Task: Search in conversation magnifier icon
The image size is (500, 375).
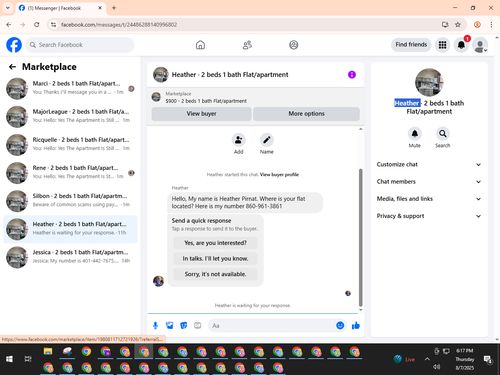Action: coord(443,134)
